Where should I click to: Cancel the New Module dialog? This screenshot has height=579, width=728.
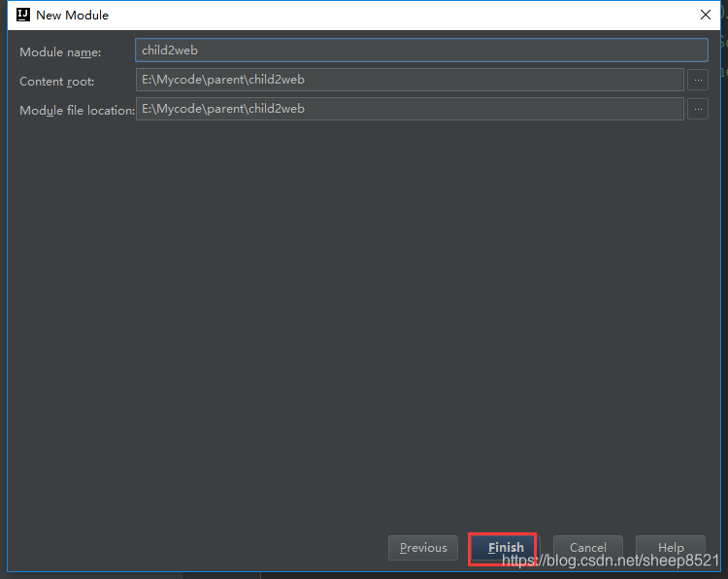(x=588, y=547)
